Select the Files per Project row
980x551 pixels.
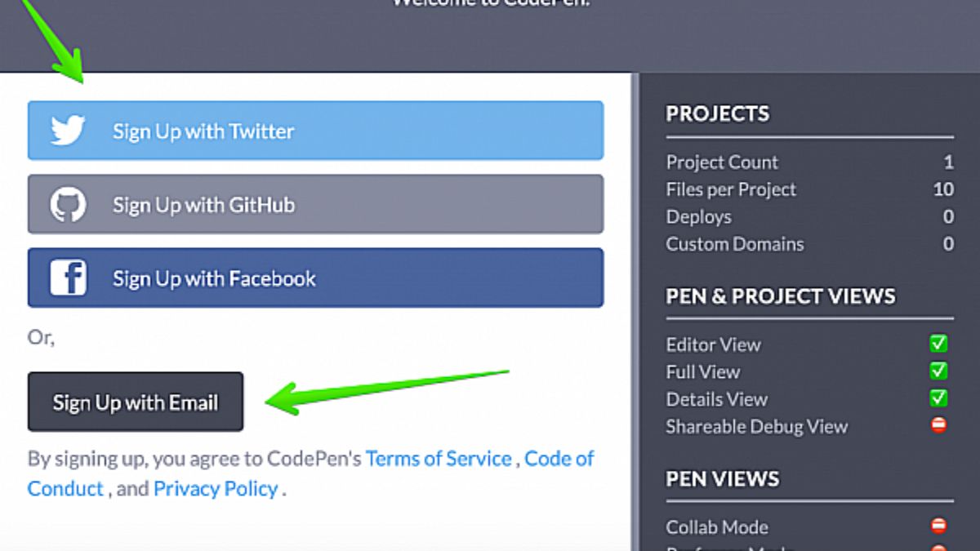[x=809, y=189]
